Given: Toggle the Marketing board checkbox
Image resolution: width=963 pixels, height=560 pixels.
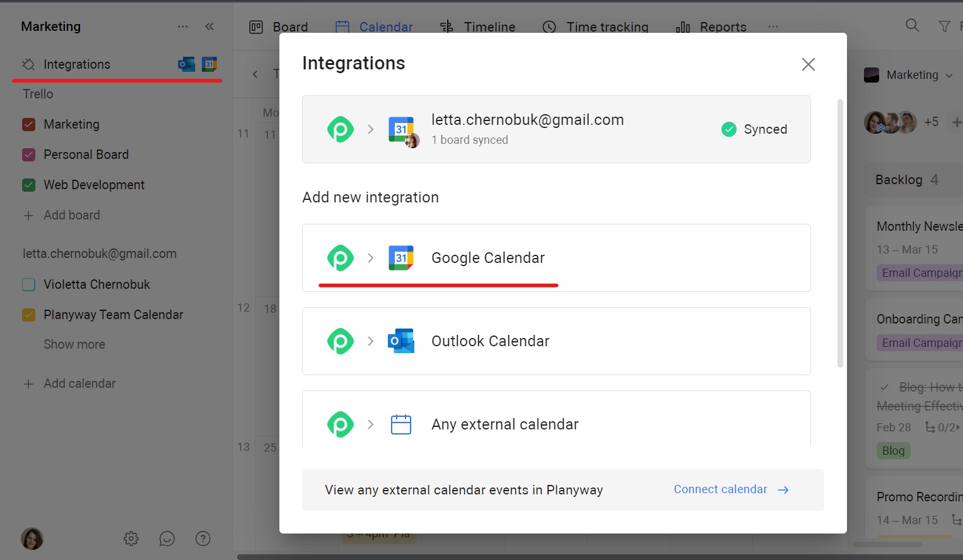Looking at the screenshot, I should click(28, 124).
